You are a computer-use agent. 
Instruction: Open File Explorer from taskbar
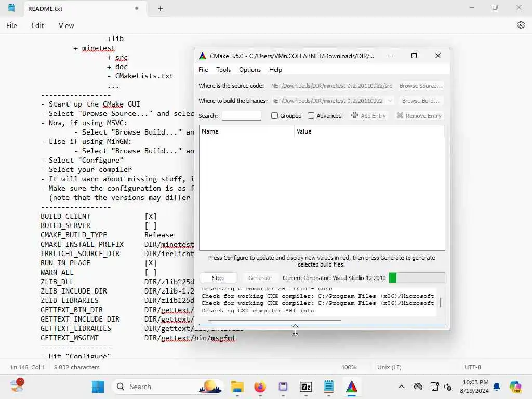point(237,387)
